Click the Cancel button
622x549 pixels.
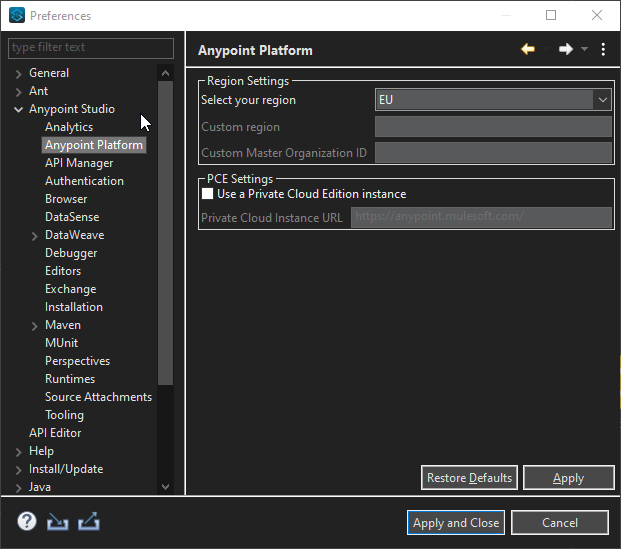pyautogui.click(x=560, y=522)
